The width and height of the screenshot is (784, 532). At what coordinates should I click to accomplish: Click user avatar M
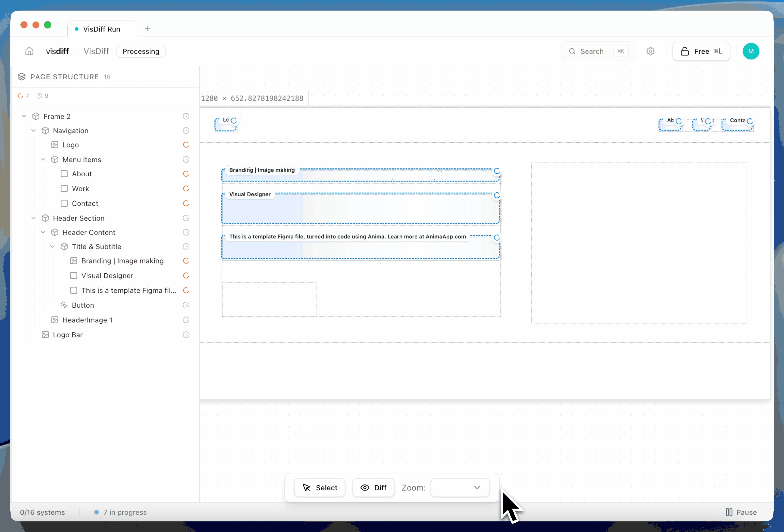click(751, 51)
